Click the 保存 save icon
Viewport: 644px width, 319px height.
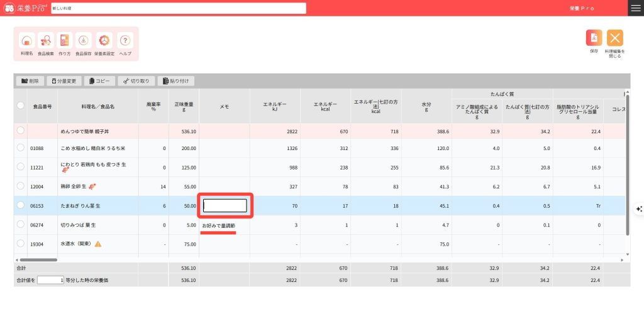[594, 38]
